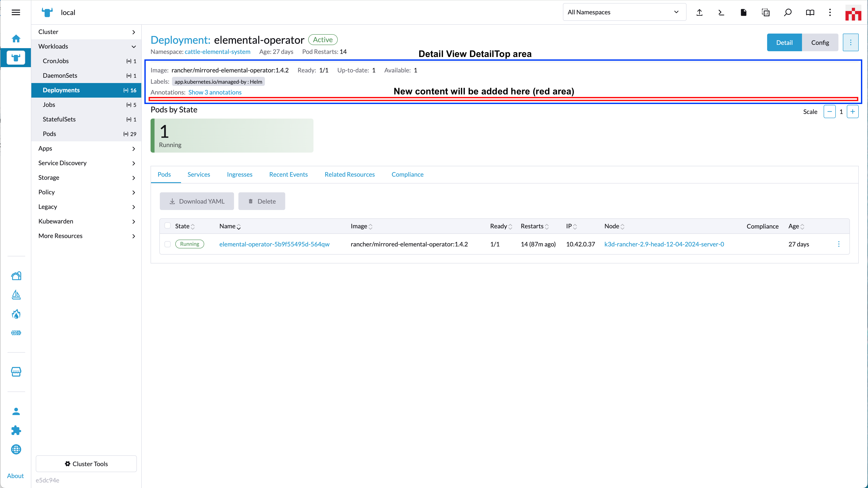
Task: Expand the More Resources nav group
Action: (x=86, y=236)
